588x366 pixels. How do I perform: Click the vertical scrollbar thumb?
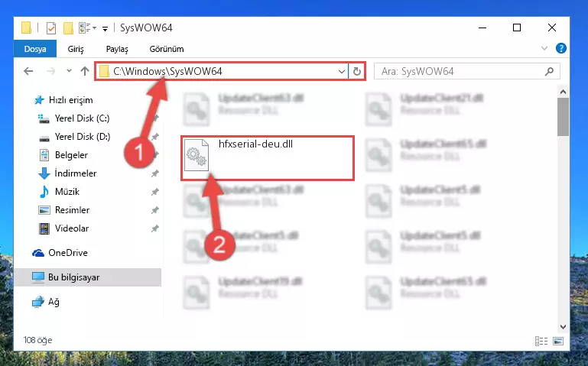(563, 117)
